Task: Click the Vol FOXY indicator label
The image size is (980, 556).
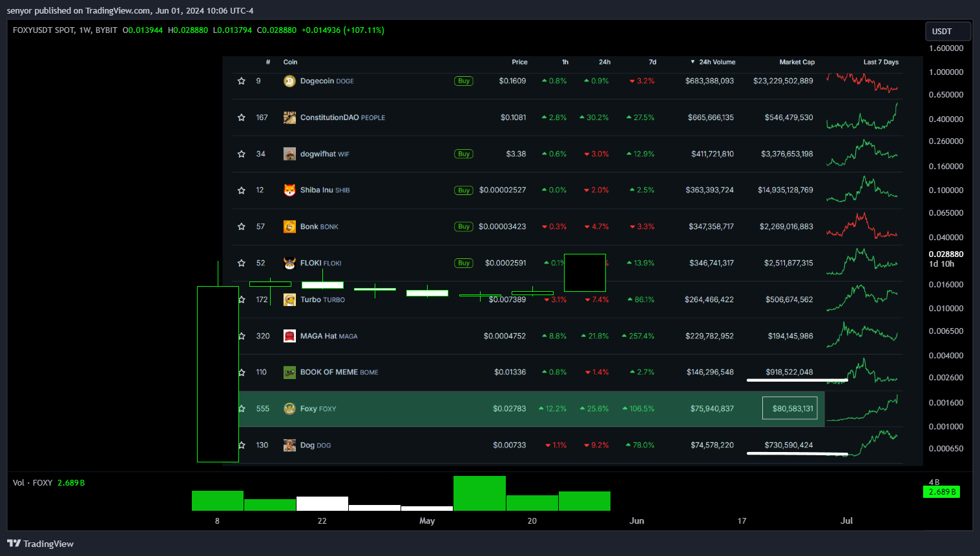Action: pos(32,483)
